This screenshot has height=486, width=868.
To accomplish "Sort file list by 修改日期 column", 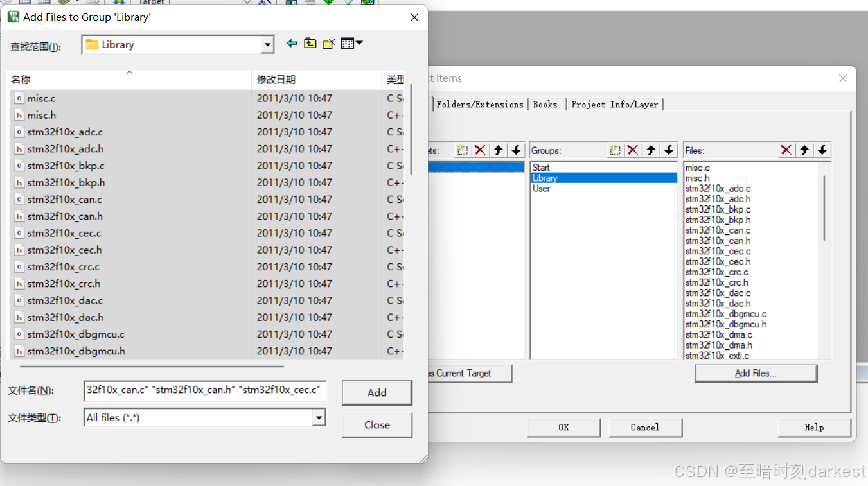I will pos(316,80).
